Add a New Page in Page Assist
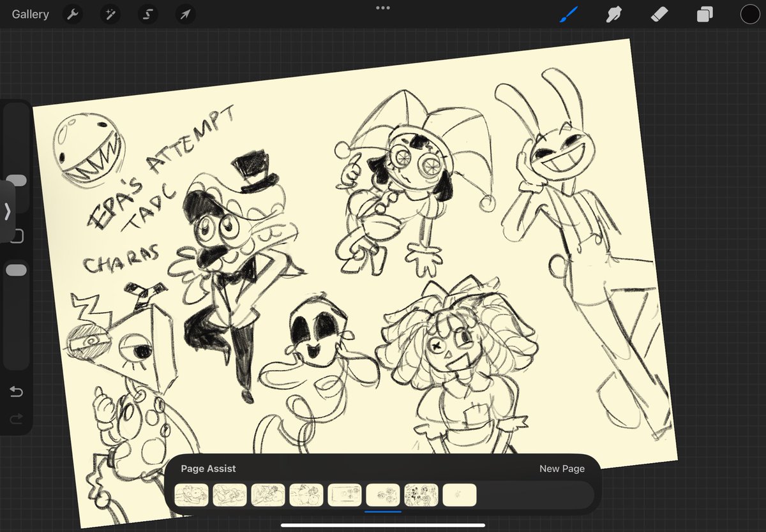The height and width of the screenshot is (532, 766). [562, 468]
